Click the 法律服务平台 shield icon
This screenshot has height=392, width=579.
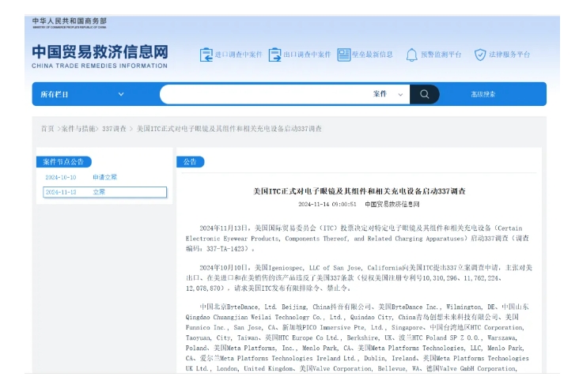click(479, 55)
